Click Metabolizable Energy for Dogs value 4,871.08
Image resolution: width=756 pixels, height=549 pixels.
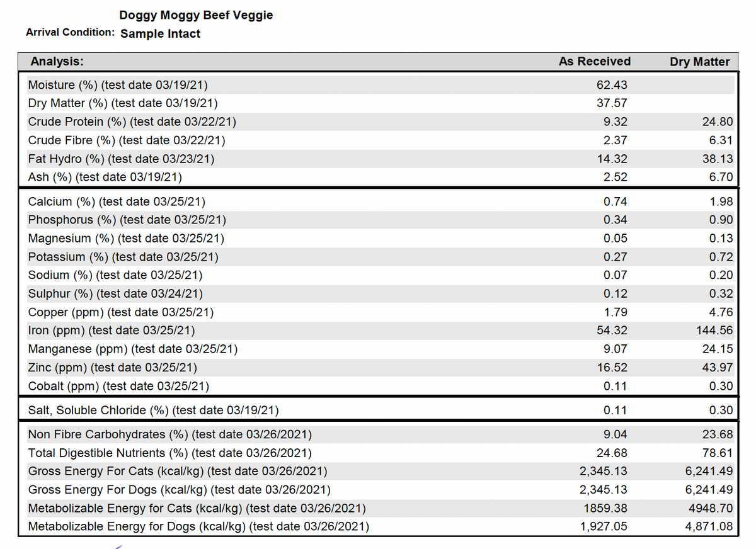pos(709,526)
